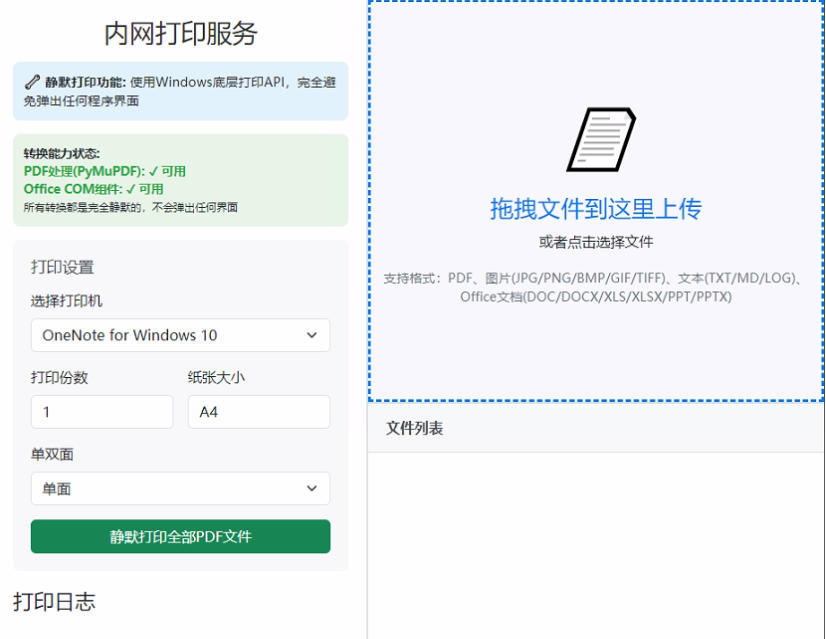Click the 纸张大小 A4 input field
The width and height of the screenshot is (826, 639).
click(259, 411)
